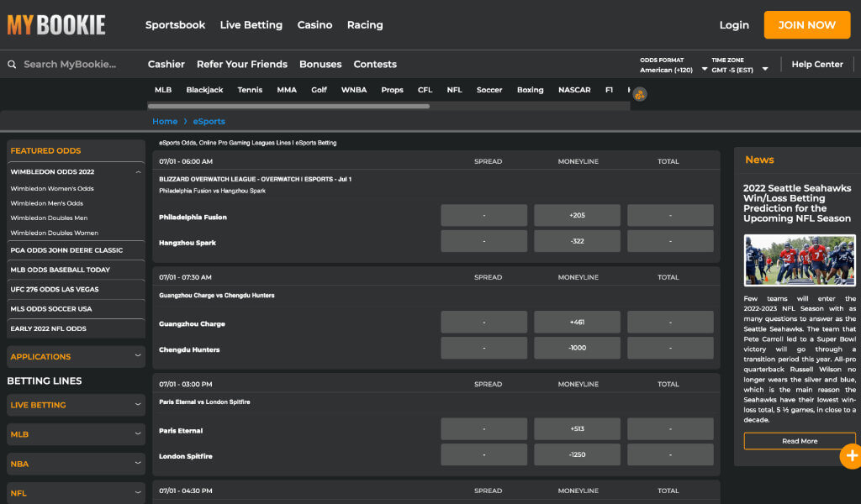Pick Hangzhou Spark moneyline -322
This screenshot has height=504, width=861.
tap(577, 241)
